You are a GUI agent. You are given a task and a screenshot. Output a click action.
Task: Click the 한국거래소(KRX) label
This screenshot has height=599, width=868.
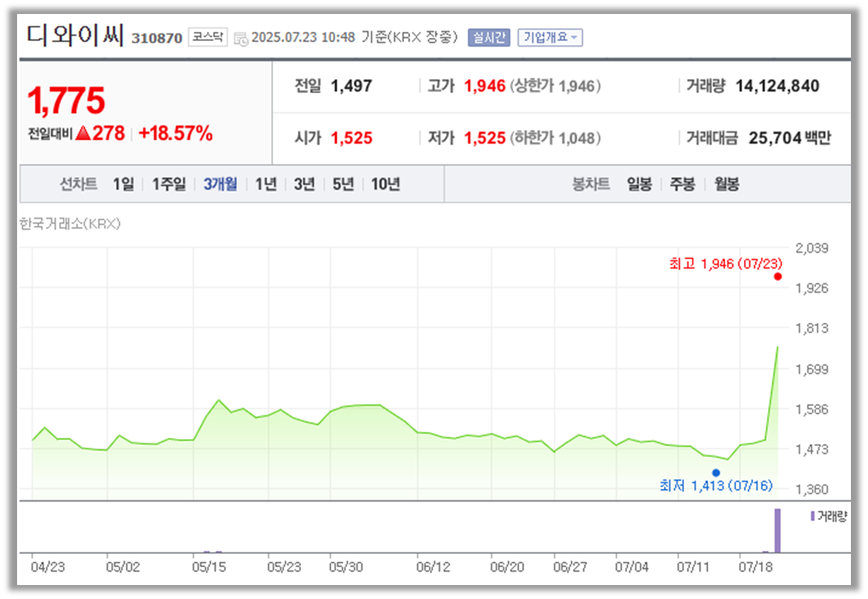(70, 223)
